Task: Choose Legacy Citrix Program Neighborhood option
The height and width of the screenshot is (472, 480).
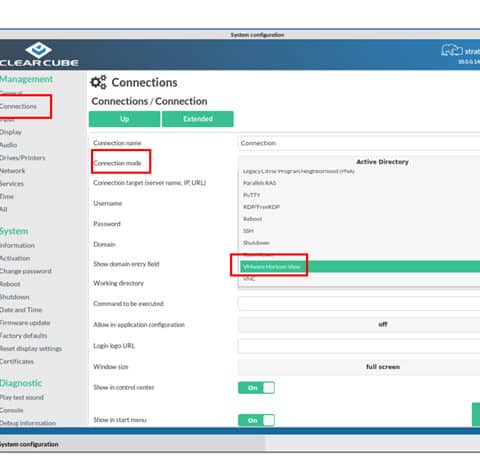Action: point(299,171)
